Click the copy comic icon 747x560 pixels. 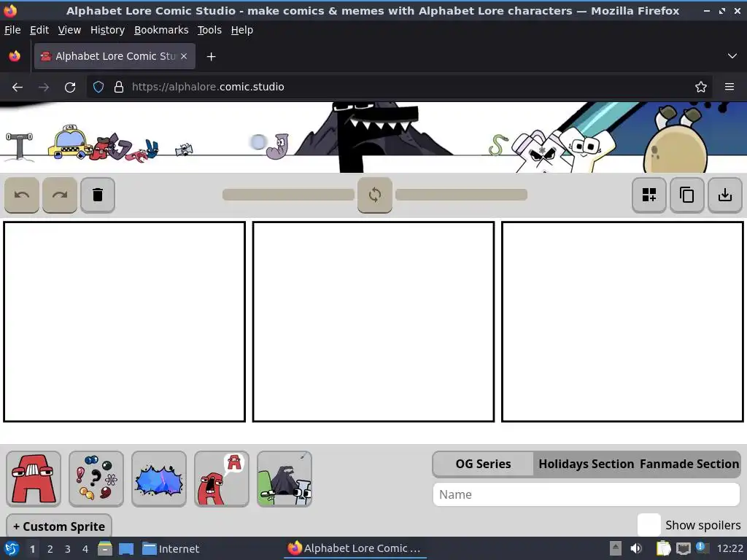point(687,195)
